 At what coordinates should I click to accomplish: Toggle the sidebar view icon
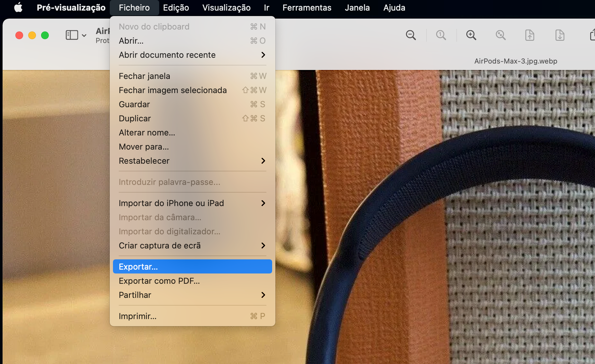coord(72,35)
